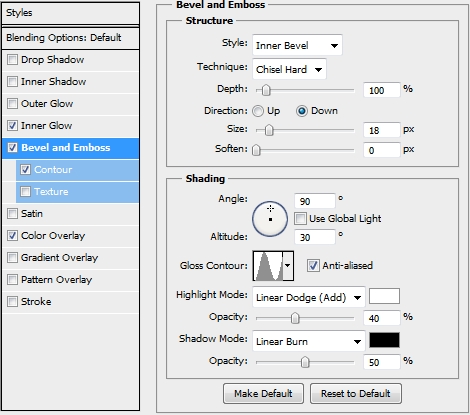Open the Gloss Contour picker arrow
470x415 pixels.
pos(288,266)
